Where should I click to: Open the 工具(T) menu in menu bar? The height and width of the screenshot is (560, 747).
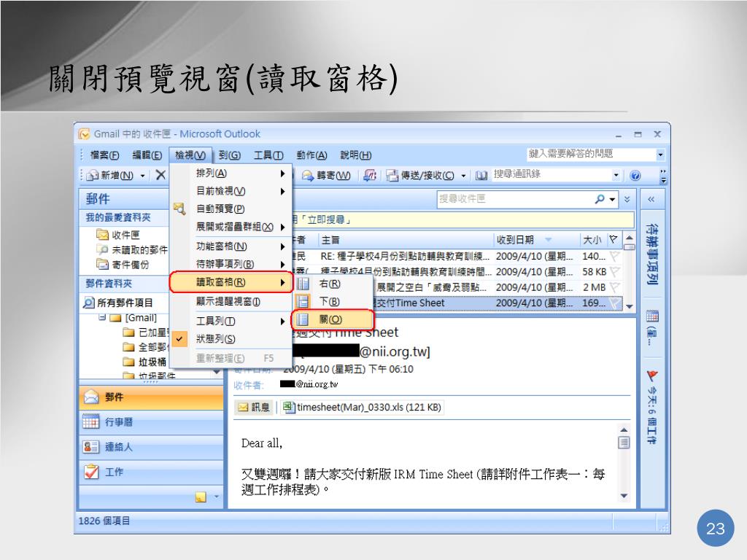pos(268,155)
